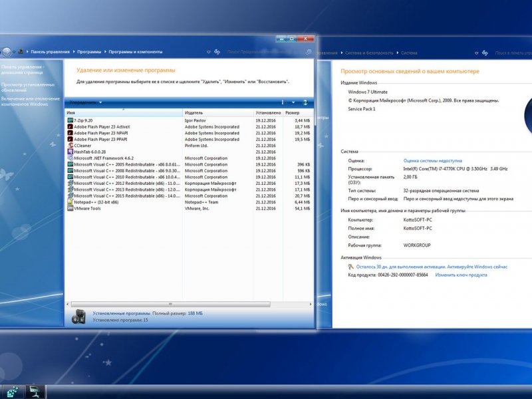This screenshot has width=532, height=399.
Task: Click the Visual C++ 2012 Redistributable icon
Action: pos(70,184)
